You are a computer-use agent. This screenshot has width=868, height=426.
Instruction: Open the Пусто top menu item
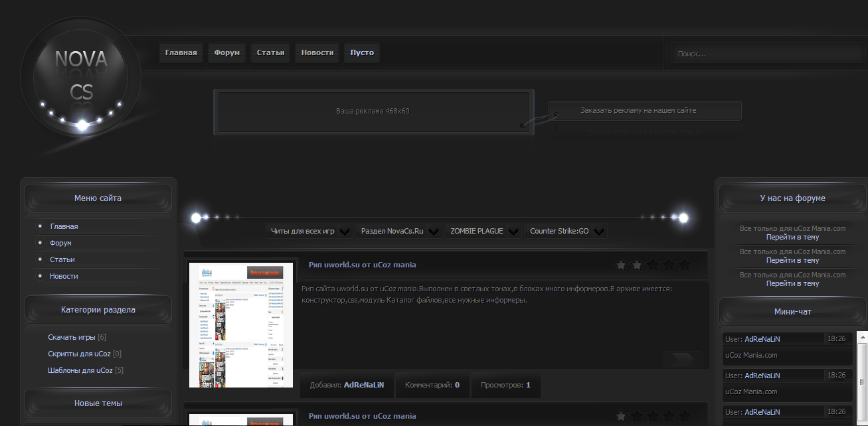[x=362, y=52]
